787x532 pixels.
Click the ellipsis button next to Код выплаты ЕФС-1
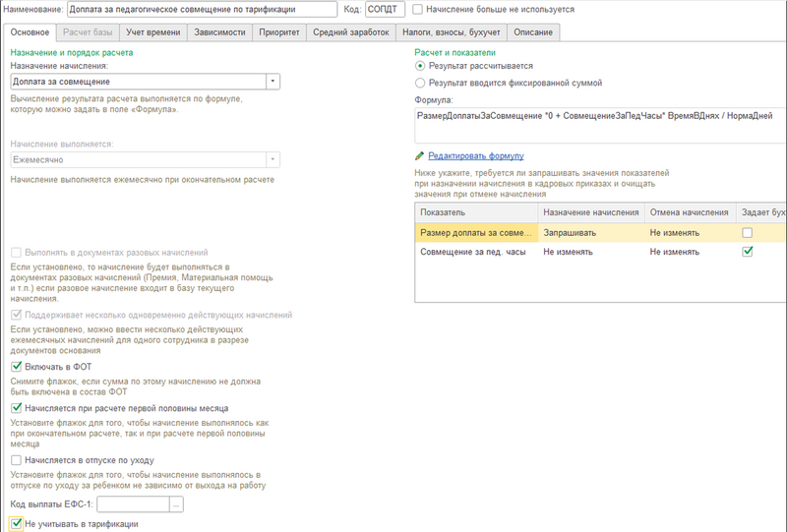point(177,504)
